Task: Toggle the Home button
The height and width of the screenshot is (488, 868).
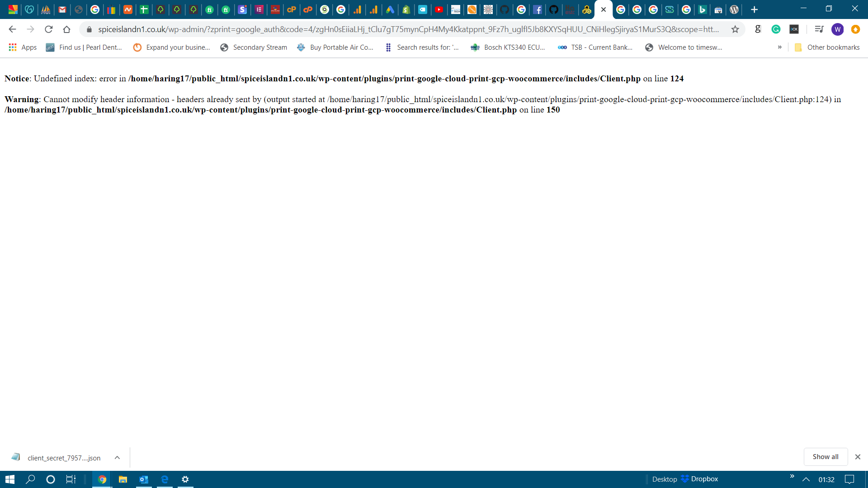Action: pos(67,29)
